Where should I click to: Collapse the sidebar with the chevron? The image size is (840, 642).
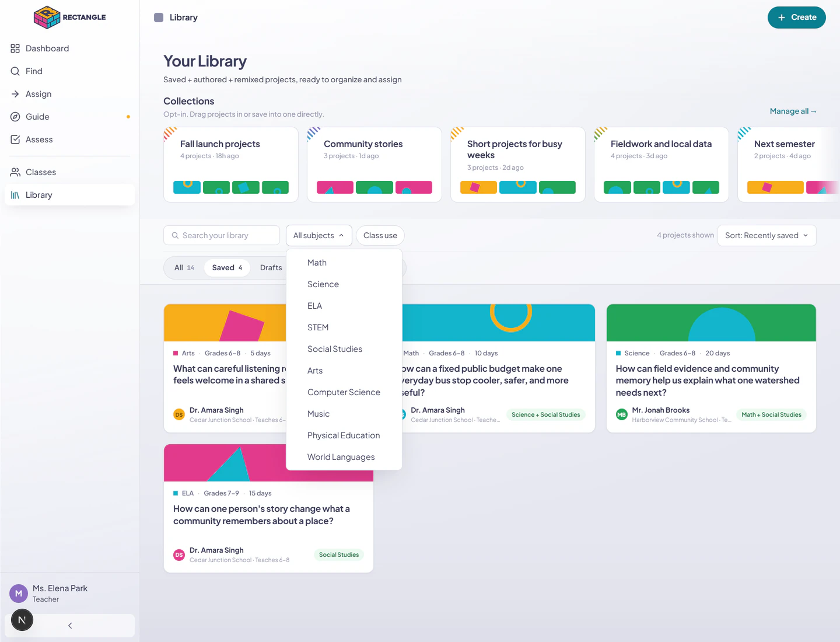point(70,626)
